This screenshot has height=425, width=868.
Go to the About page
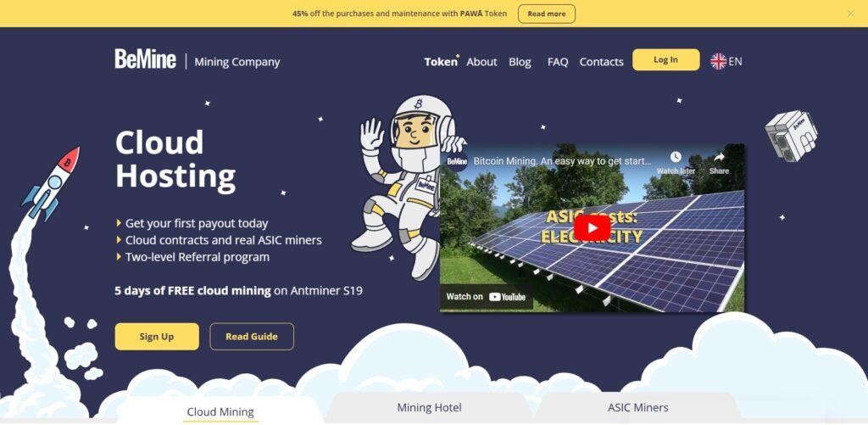coord(481,62)
